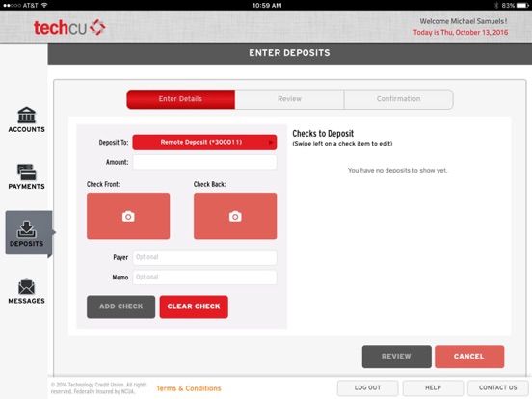Click the 'Welcome Michael Samuels!' text
The image size is (532, 399).
point(464,21)
